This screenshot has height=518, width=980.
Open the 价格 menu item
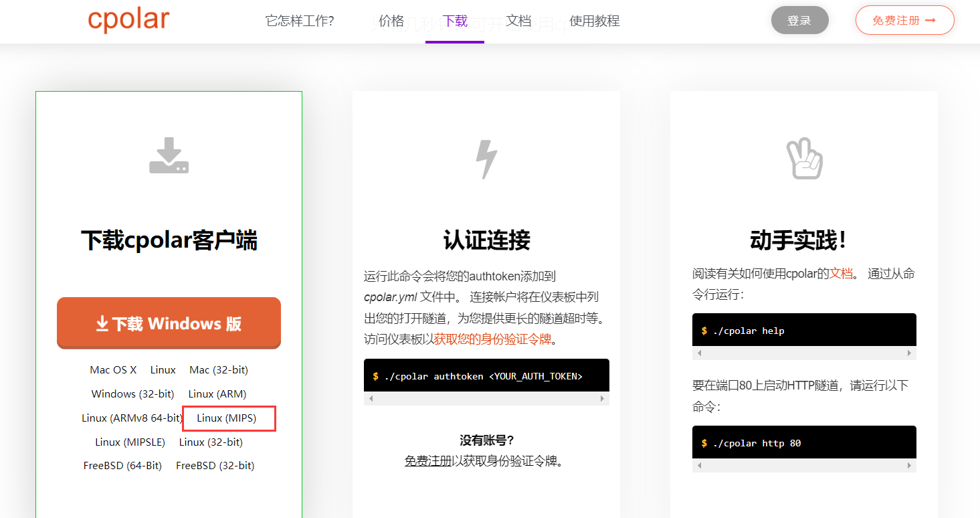click(x=391, y=21)
